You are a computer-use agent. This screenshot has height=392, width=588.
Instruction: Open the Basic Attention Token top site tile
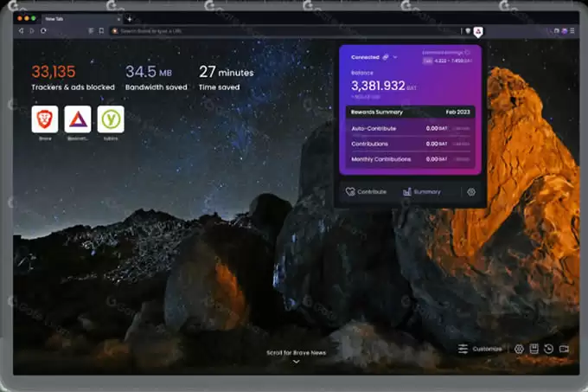coord(78,119)
